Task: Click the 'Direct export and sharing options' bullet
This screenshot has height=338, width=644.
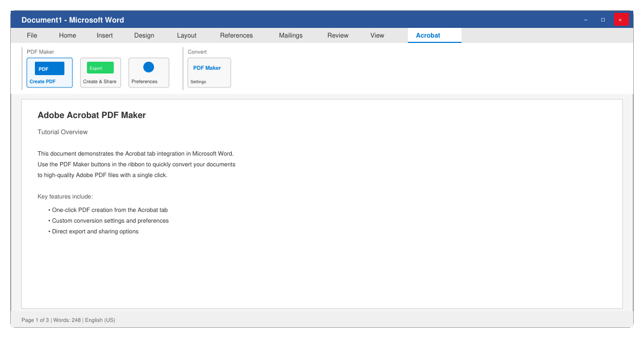Action: 93,232
